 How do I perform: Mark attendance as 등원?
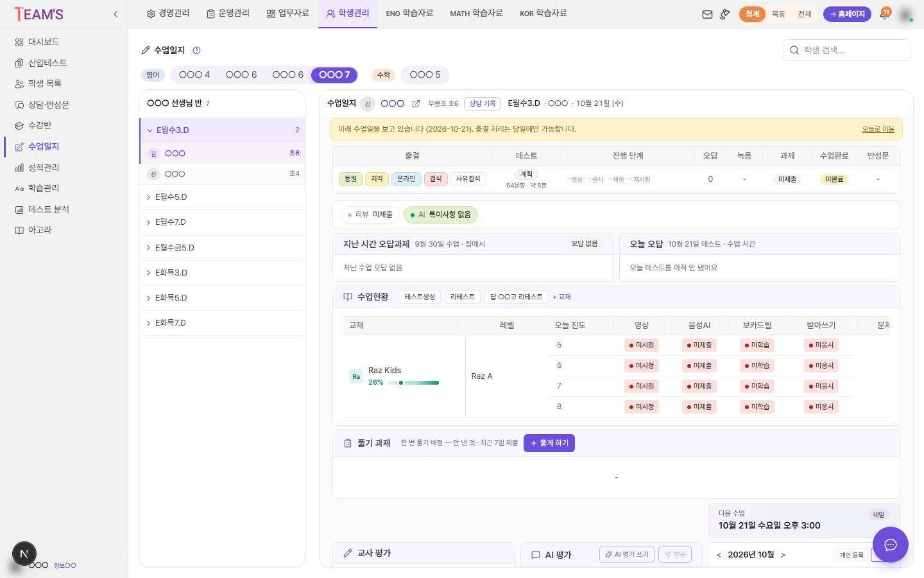[350, 179]
